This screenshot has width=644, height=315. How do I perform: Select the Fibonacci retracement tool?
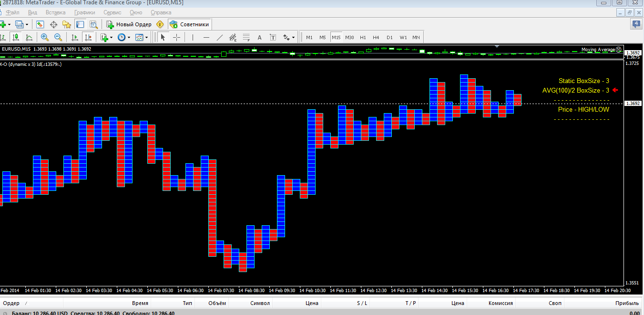tap(246, 37)
